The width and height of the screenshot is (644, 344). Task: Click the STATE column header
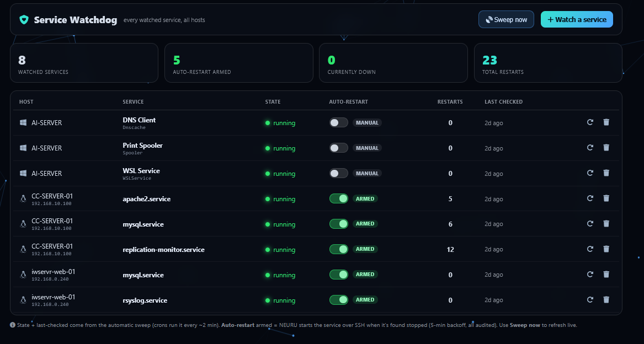click(273, 102)
